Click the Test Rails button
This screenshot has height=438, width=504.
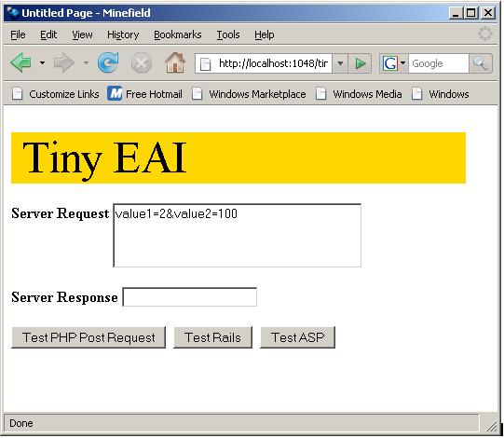[212, 337]
